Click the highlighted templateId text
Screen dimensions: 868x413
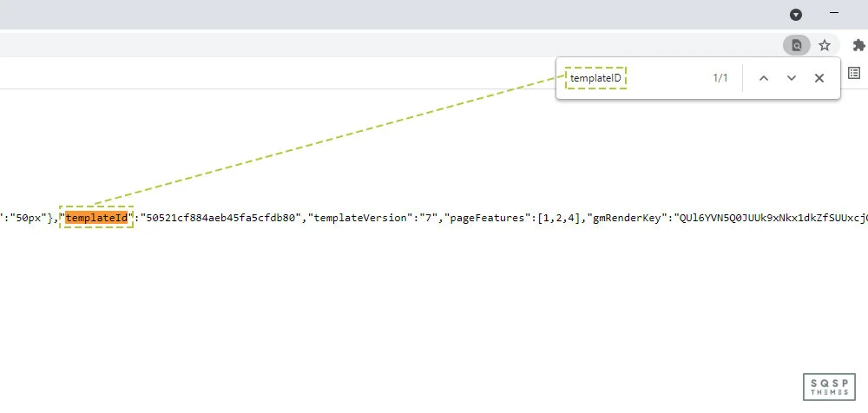coord(97,218)
